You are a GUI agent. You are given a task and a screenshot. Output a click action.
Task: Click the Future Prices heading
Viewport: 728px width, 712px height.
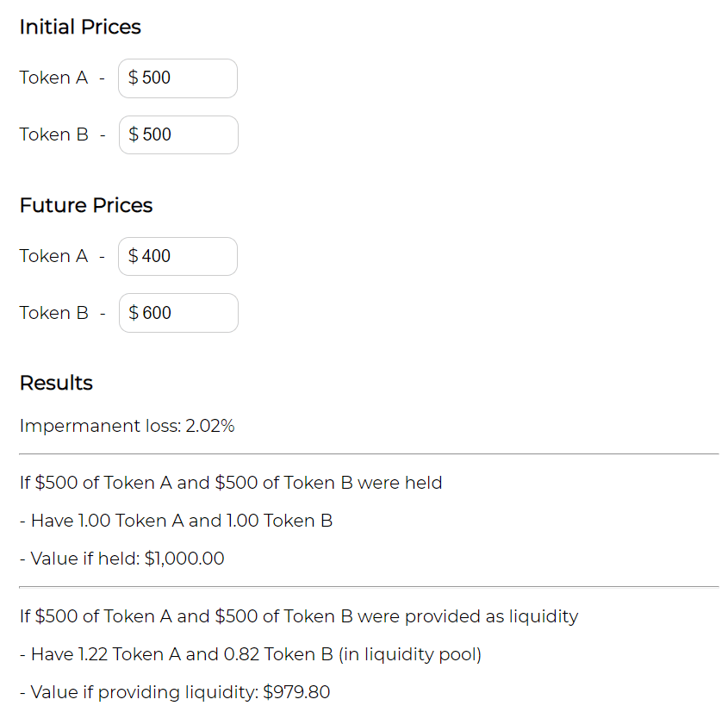click(x=86, y=206)
